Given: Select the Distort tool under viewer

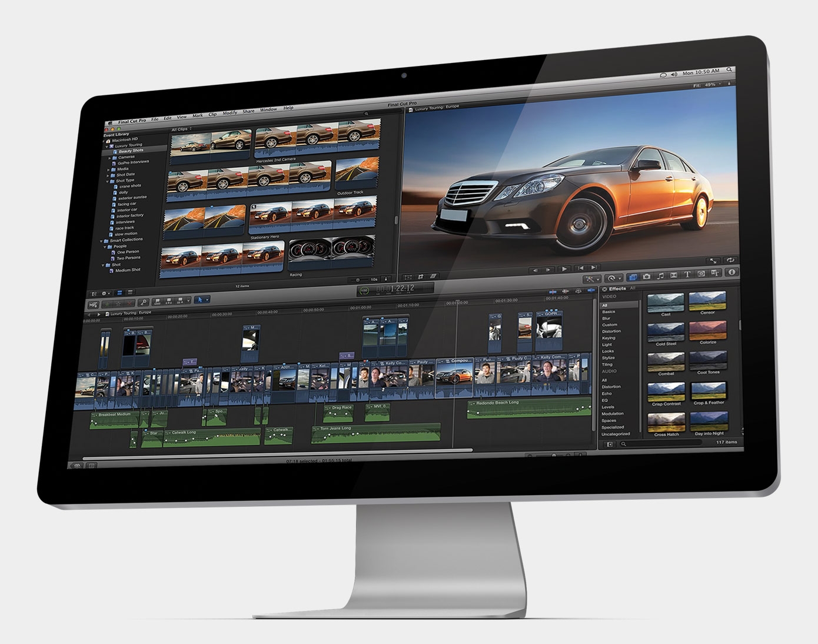Looking at the screenshot, I should (434, 275).
